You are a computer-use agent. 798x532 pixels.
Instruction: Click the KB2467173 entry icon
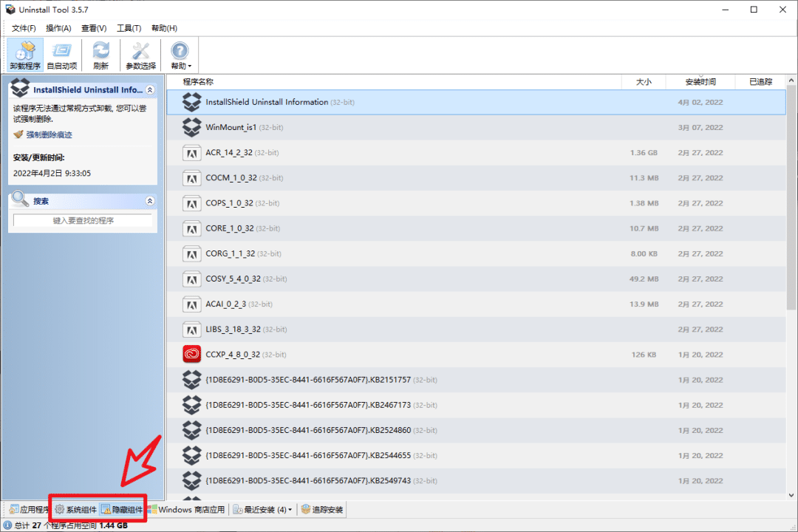pos(192,405)
